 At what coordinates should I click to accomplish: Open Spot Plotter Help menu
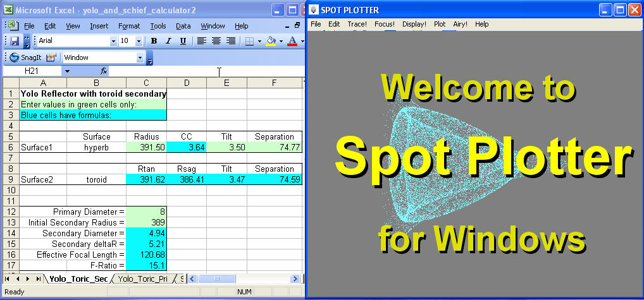coord(482,24)
